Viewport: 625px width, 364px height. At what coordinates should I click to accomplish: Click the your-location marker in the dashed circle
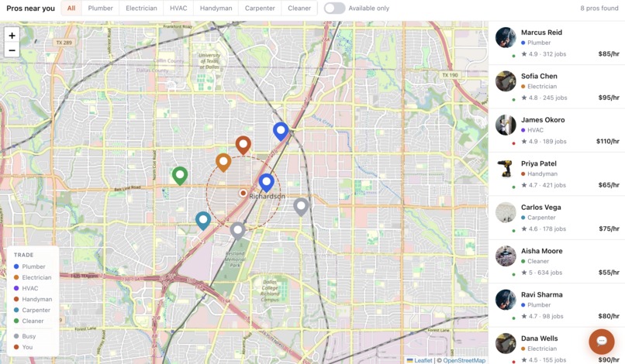[x=243, y=193]
